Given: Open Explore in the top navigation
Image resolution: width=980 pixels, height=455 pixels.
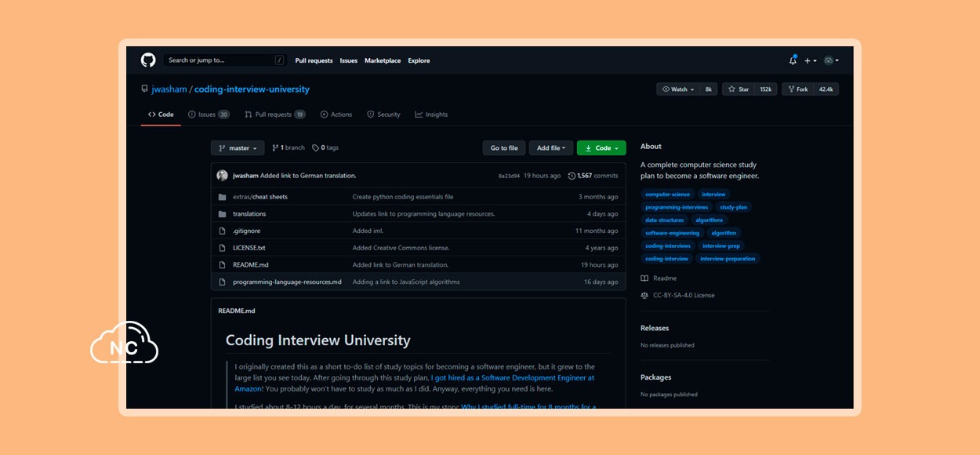Looking at the screenshot, I should point(419,60).
